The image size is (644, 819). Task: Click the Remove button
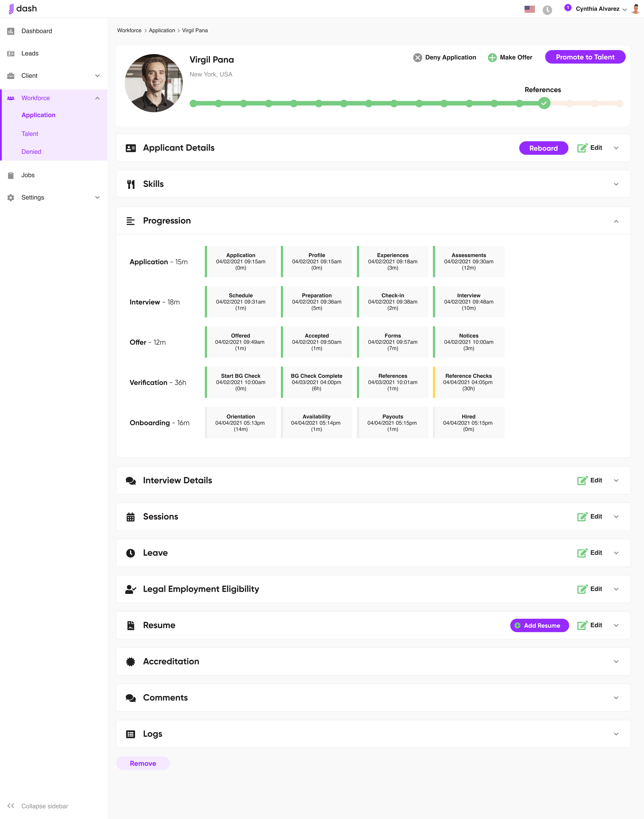pos(143,763)
